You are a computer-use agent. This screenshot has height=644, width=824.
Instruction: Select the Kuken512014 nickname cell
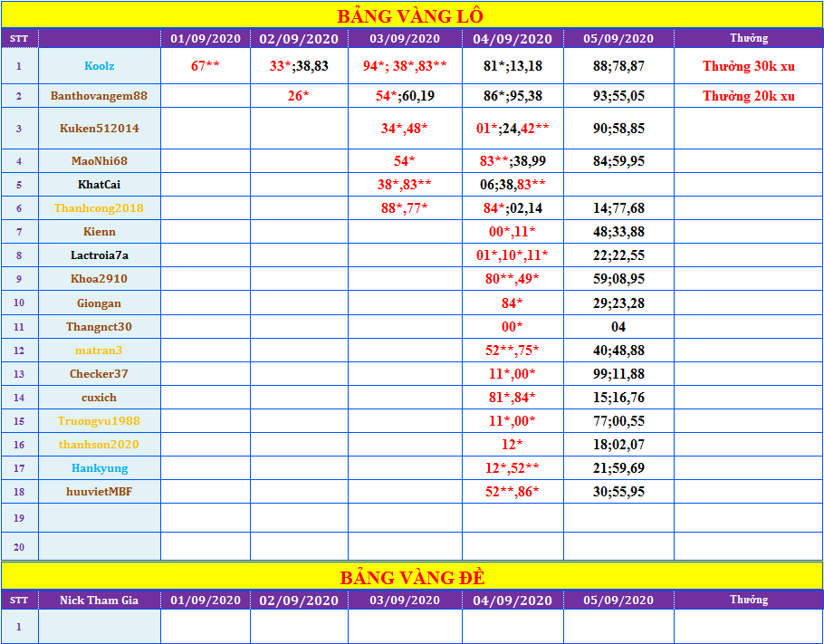coord(100,129)
